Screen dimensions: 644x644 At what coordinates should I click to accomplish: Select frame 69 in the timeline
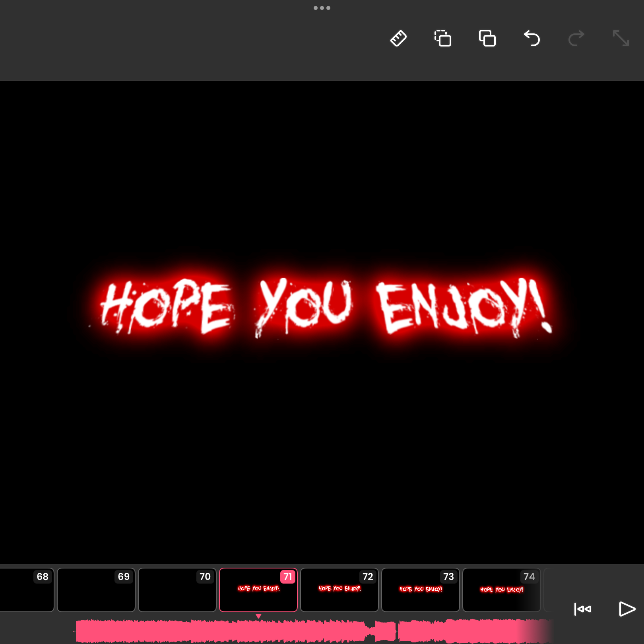click(96, 590)
